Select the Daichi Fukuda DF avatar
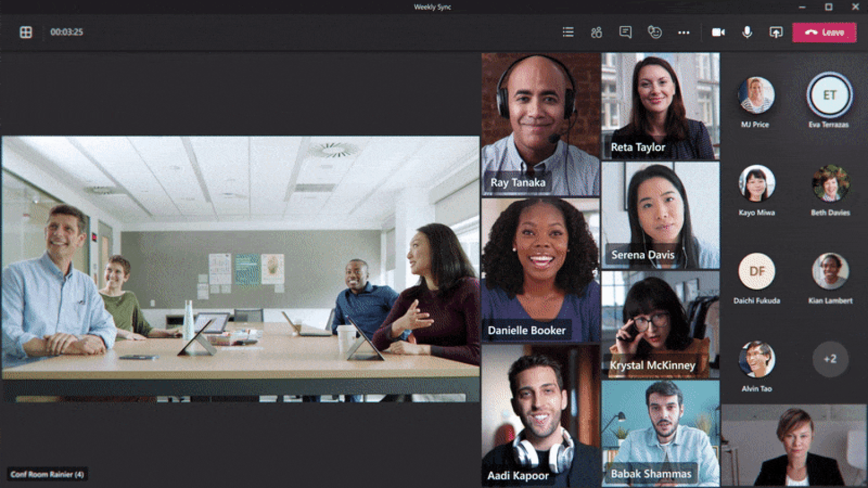868x488 pixels. [x=756, y=271]
